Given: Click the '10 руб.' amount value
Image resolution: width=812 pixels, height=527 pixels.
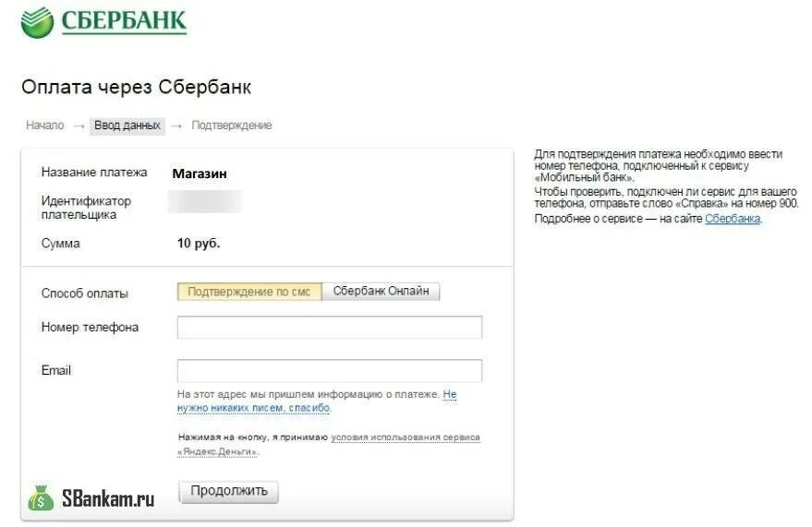Looking at the screenshot, I should click(199, 243).
